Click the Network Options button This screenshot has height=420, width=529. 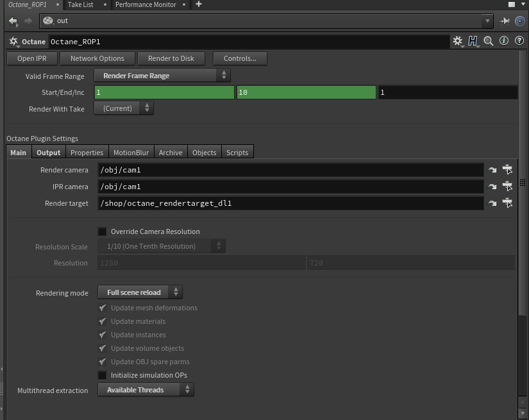[97, 58]
